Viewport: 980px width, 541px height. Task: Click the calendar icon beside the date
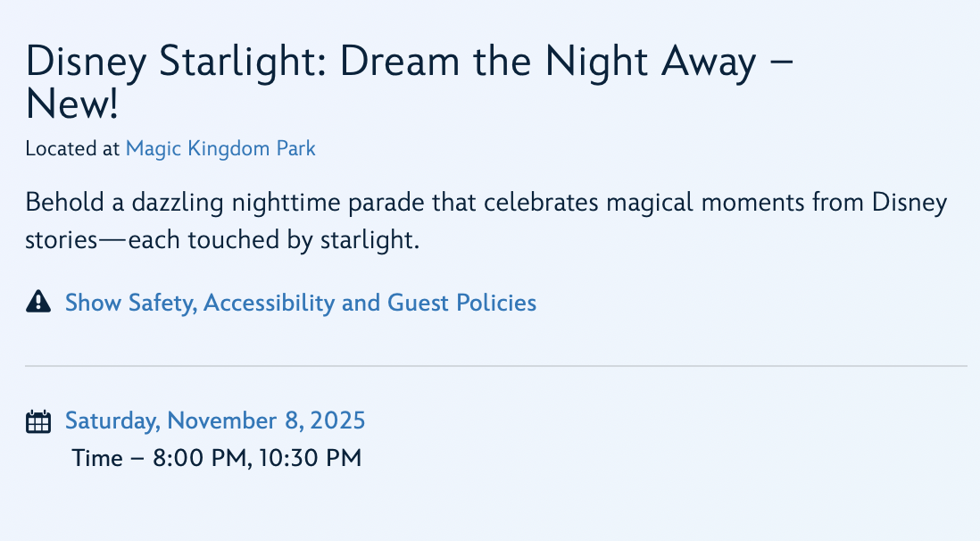click(x=38, y=421)
